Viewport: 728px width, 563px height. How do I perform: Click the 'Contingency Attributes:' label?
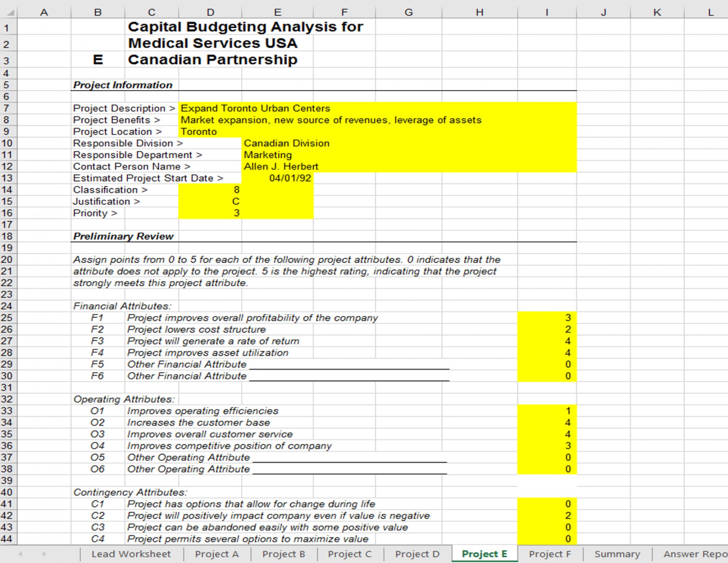(130, 492)
